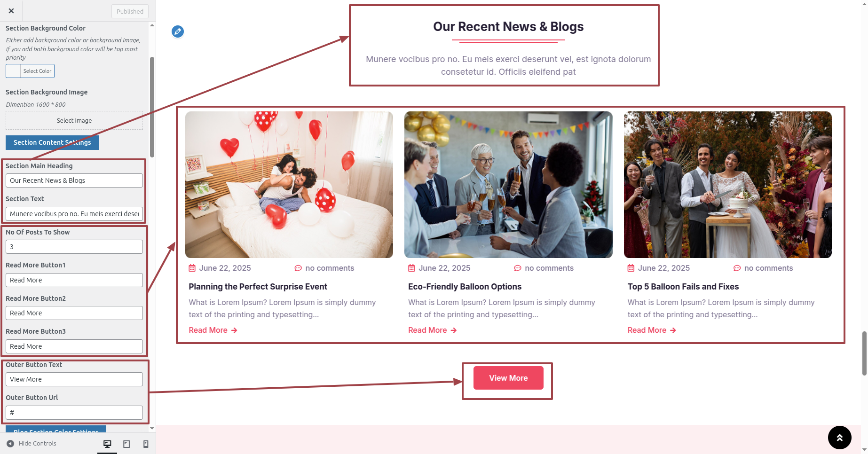Click the comment icon on first post
The image size is (868, 454).
[x=298, y=268]
